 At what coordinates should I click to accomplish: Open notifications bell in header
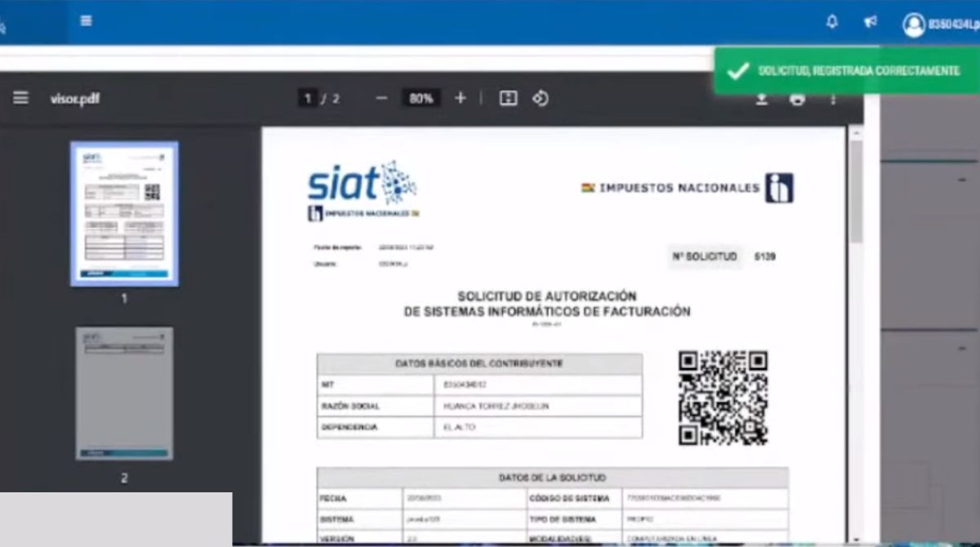pyautogui.click(x=831, y=23)
